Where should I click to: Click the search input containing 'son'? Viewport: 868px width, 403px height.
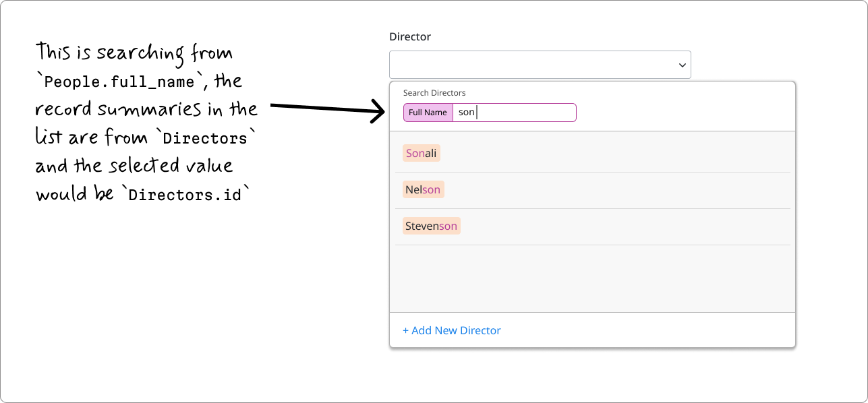click(514, 113)
